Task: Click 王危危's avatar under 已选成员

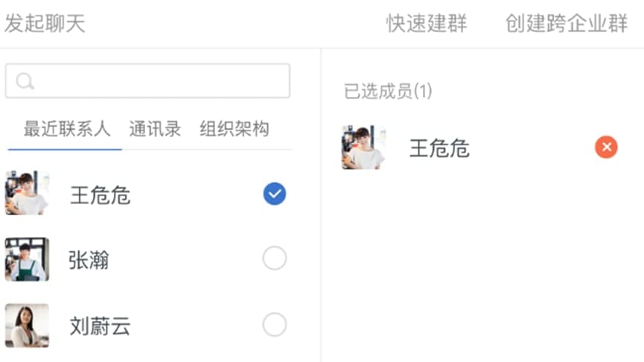Action: (363, 147)
